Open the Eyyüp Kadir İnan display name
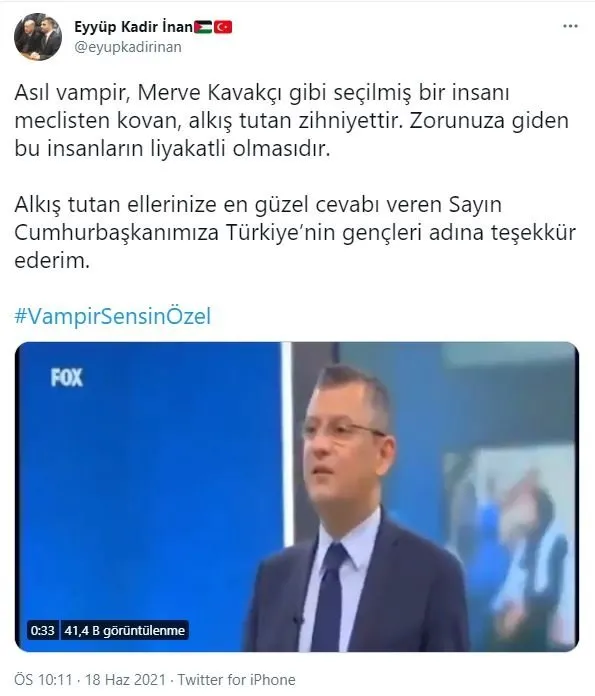The width and height of the screenshot is (595, 696). click(x=133, y=27)
